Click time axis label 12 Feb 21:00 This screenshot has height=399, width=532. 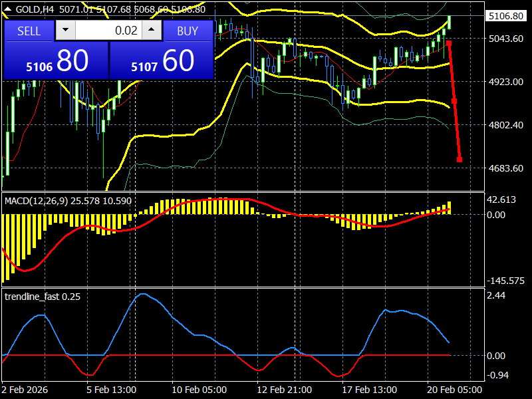(285, 390)
